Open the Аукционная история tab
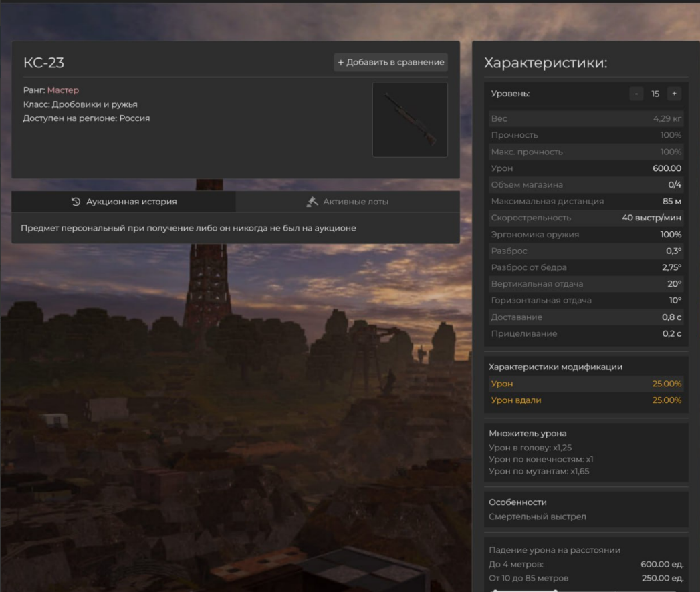Viewport: 700px width, 592px height. point(124,202)
